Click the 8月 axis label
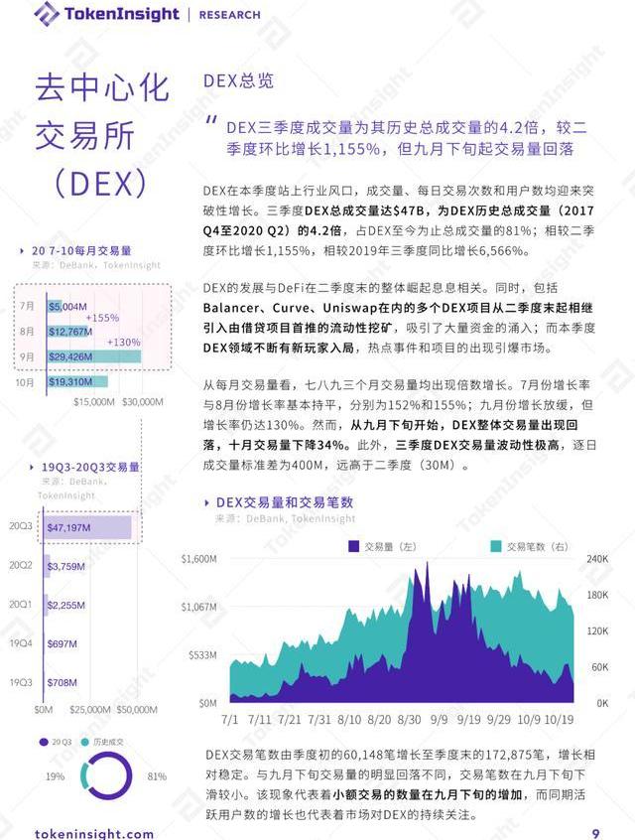635x840 pixels. coord(27,332)
